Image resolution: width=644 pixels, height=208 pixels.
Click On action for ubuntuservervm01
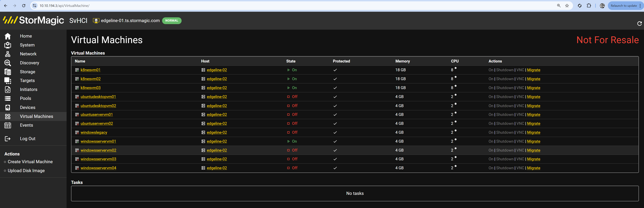pyautogui.click(x=491, y=115)
